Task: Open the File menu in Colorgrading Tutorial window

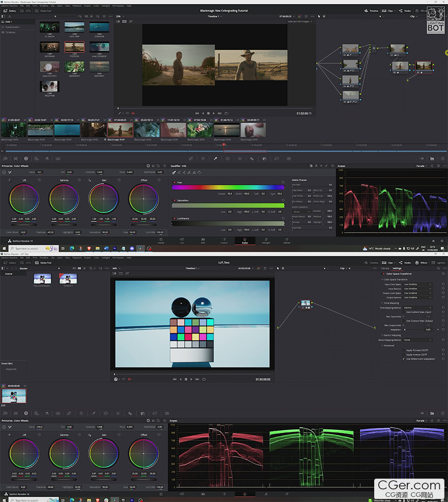Action: pyautogui.click(x=21, y=6)
